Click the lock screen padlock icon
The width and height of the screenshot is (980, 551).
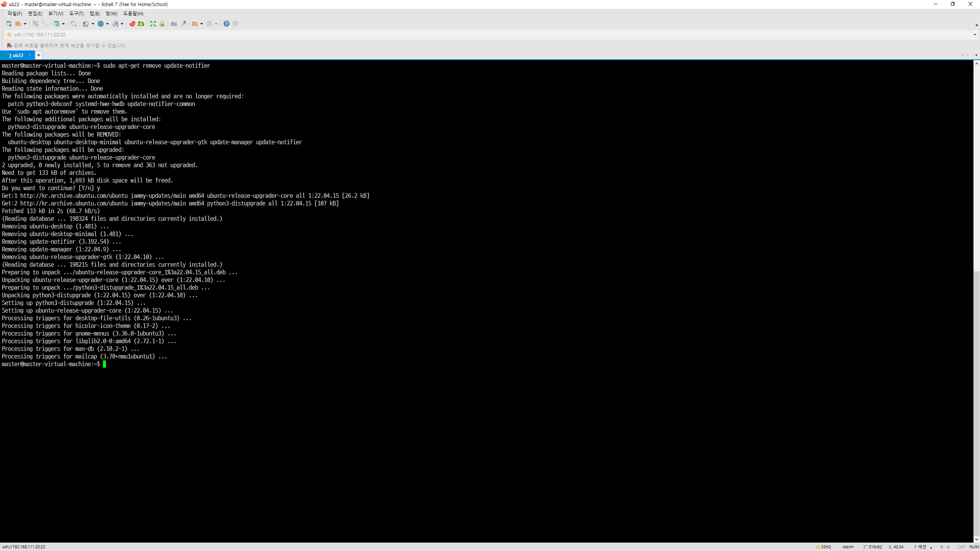(x=162, y=24)
